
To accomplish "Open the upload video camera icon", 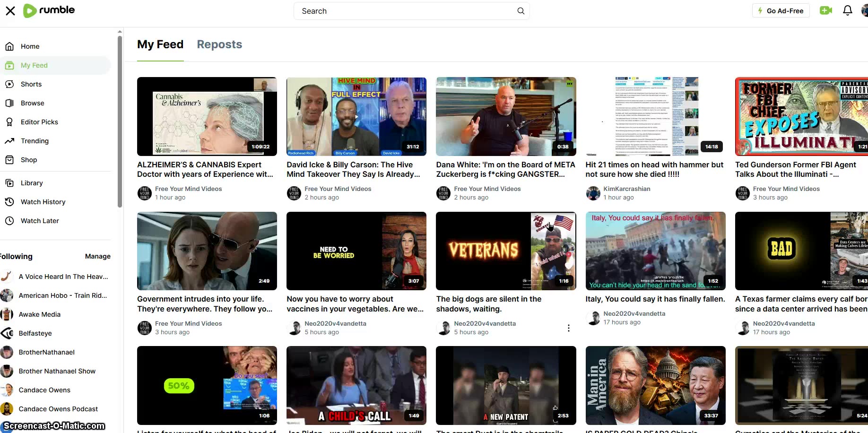I will (826, 10).
